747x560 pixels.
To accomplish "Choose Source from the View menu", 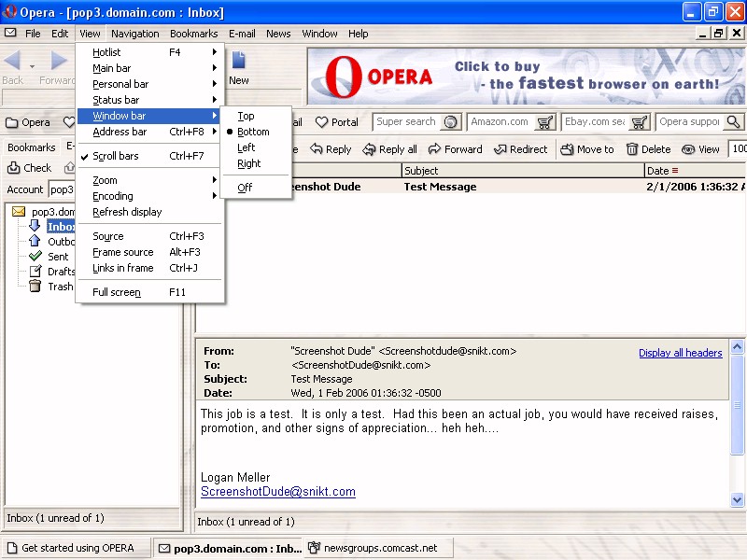I will [150, 236].
